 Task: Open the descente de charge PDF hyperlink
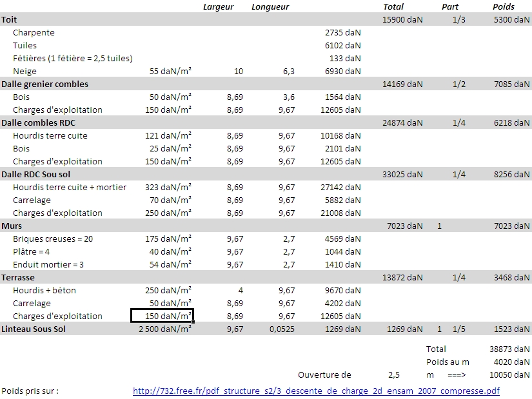coord(316,391)
